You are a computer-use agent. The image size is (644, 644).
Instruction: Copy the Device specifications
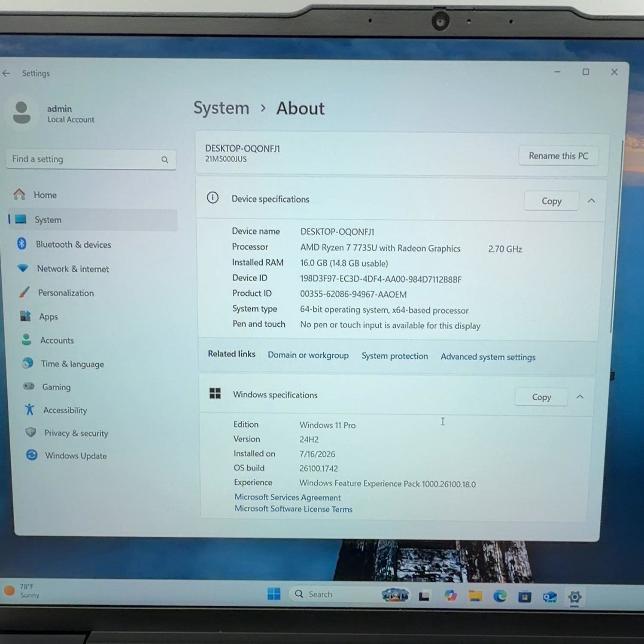click(551, 201)
